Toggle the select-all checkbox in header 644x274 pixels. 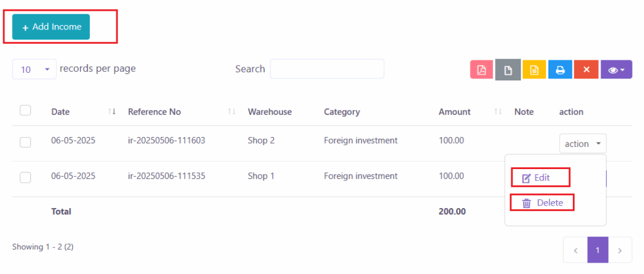(26, 111)
